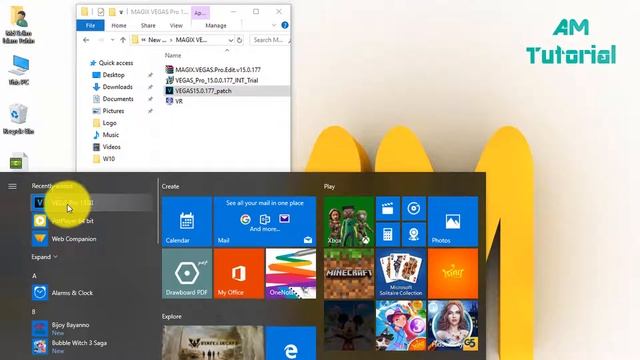Select the VR file in Explorer
Viewport: 640px width, 360px height.
pyautogui.click(x=174, y=101)
